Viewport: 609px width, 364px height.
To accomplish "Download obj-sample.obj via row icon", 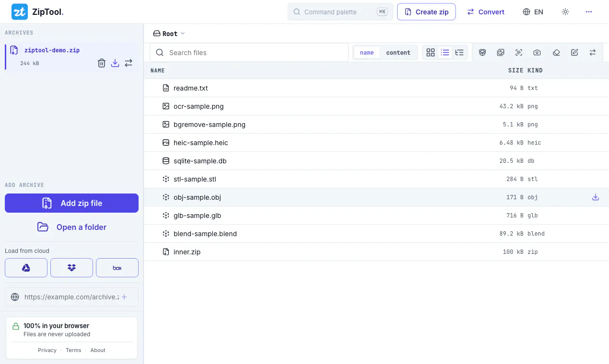I will pos(596,197).
